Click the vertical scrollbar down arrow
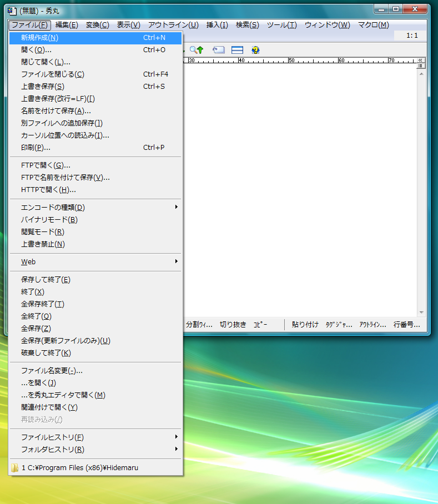 [x=421, y=313]
